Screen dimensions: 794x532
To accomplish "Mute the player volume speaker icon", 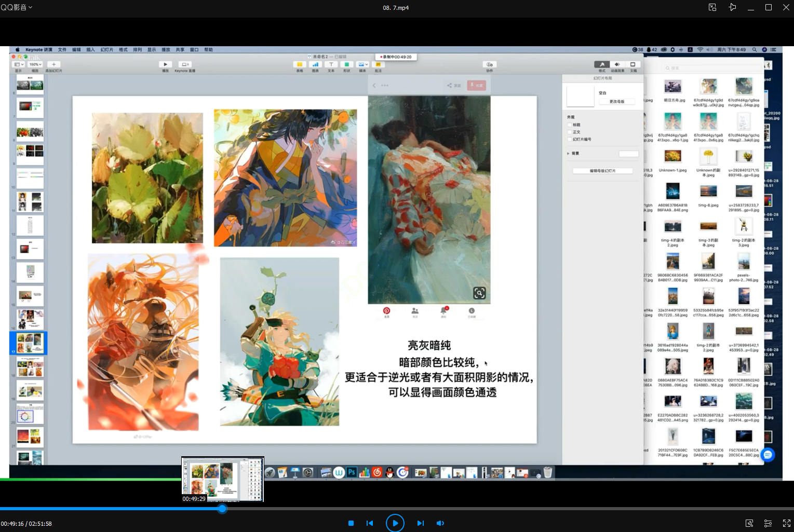I will [x=440, y=523].
